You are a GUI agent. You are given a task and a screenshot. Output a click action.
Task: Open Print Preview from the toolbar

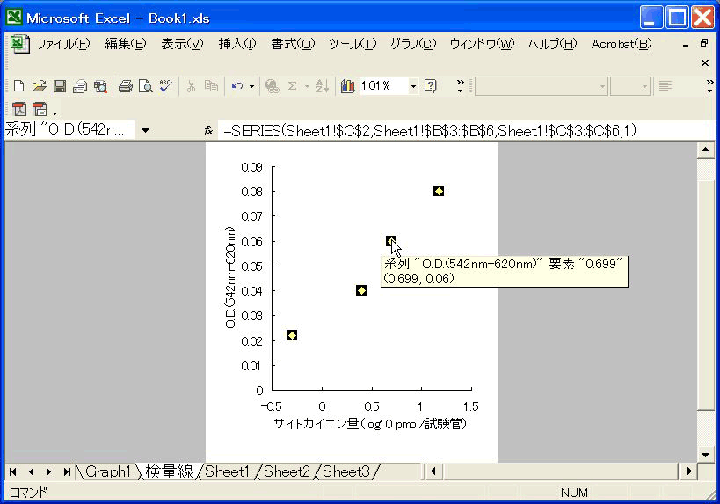[145, 87]
